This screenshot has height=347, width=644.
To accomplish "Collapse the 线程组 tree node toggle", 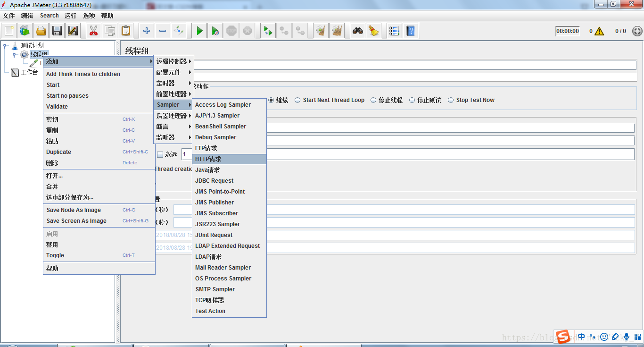I will click(14, 54).
